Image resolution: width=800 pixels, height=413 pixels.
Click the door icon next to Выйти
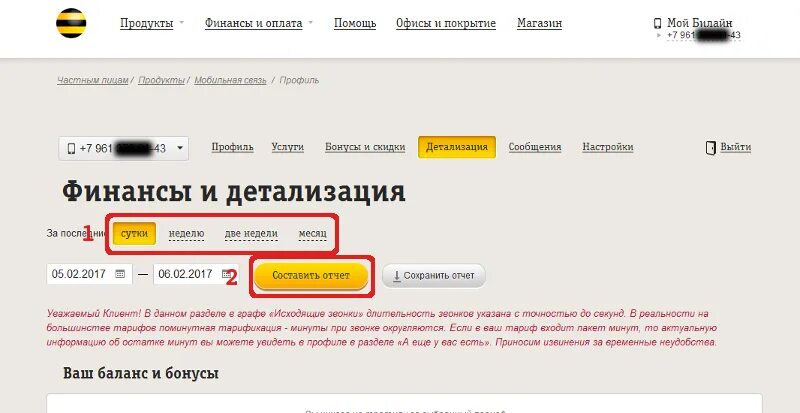pos(710,148)
